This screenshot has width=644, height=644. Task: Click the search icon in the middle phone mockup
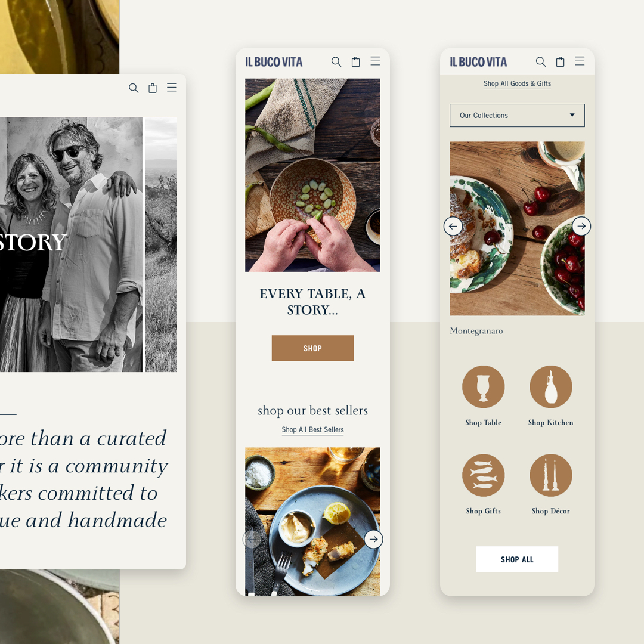click(336, 61)
